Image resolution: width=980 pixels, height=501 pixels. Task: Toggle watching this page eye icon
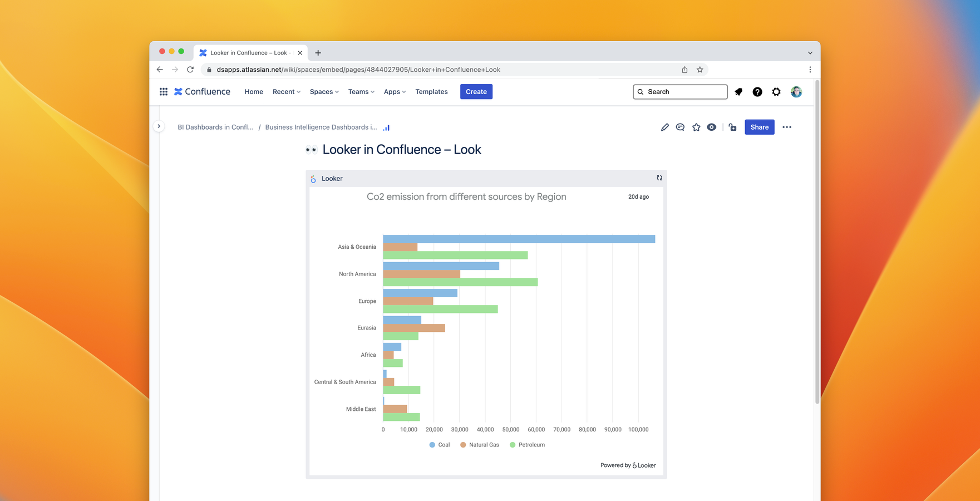point(712,127)
